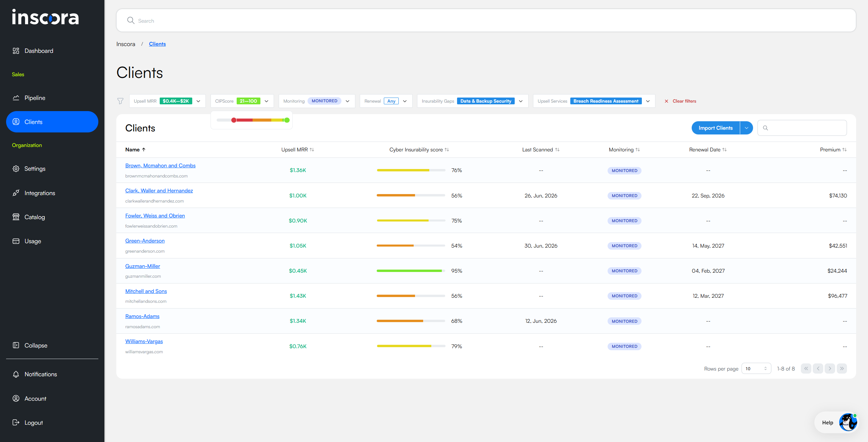The width and height of the screenshot is (868, 442).
Task: Open the CIPScore filter dropdown
Action: [x=242, y=101]
